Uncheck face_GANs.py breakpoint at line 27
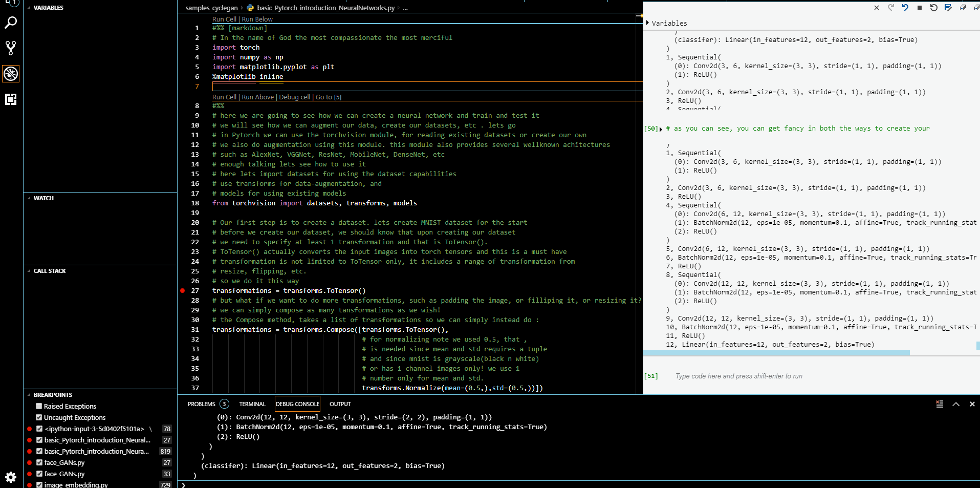 click(39, 462)
